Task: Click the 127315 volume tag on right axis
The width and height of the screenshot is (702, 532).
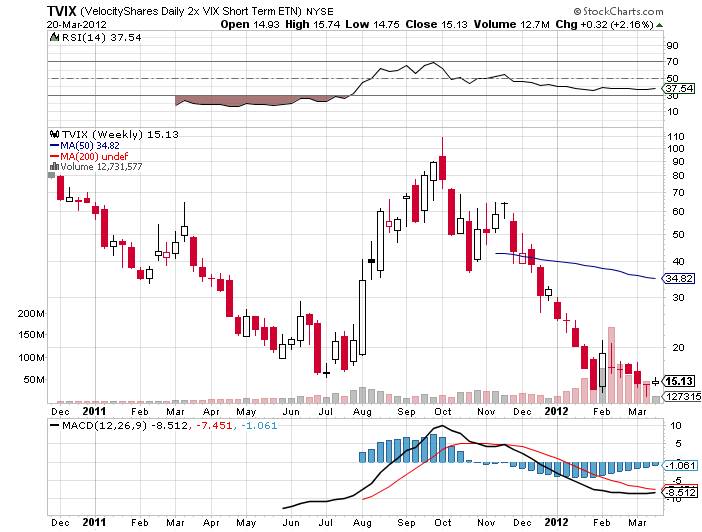Action: 683,396
